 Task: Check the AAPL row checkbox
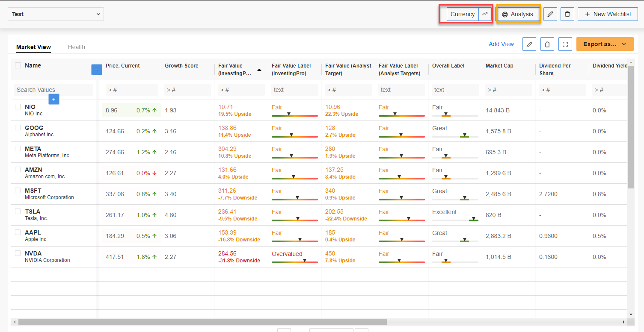[x=18, y=232]
